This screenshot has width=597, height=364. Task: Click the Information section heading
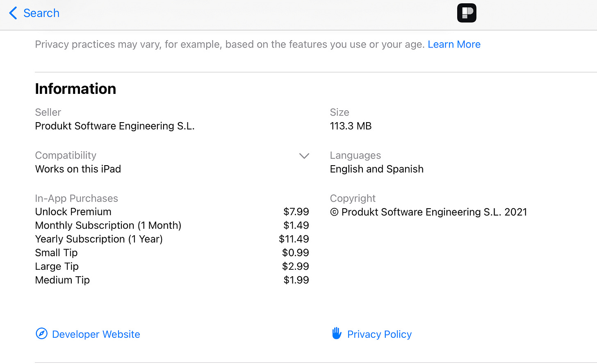[75, 89]
